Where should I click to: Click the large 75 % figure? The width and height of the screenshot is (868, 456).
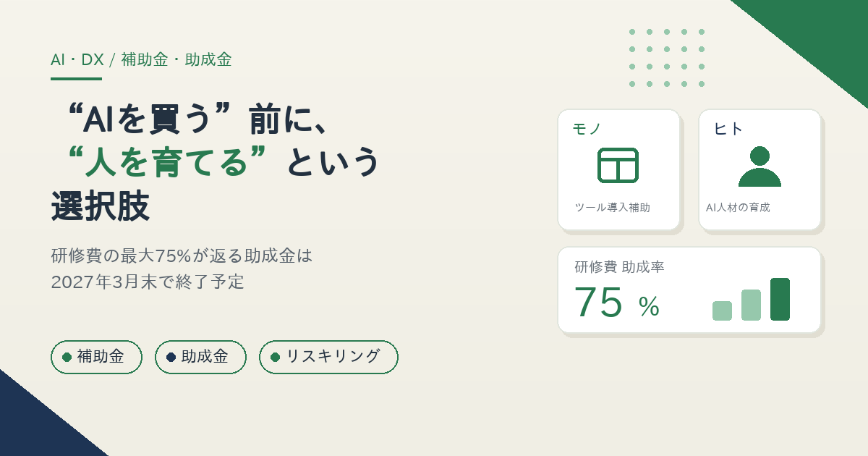coord(616,303)
